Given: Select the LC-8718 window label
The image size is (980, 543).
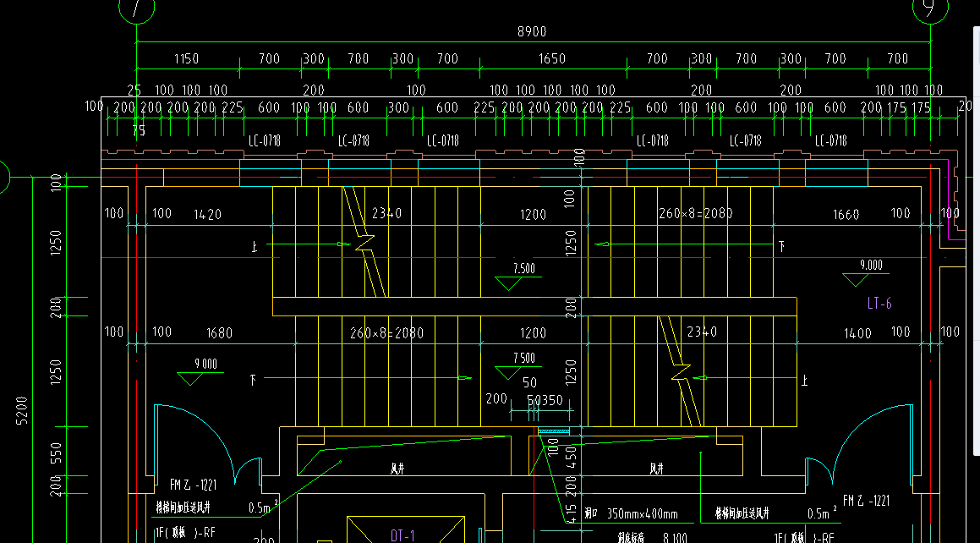Looking at the screenshot, I should pos(353,140).
